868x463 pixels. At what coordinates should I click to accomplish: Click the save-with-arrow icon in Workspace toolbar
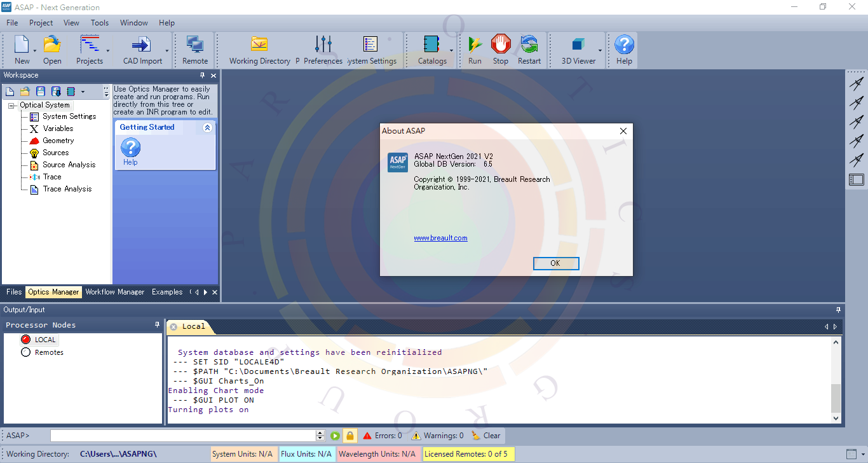pyautogui.click(x=56, y=92)
